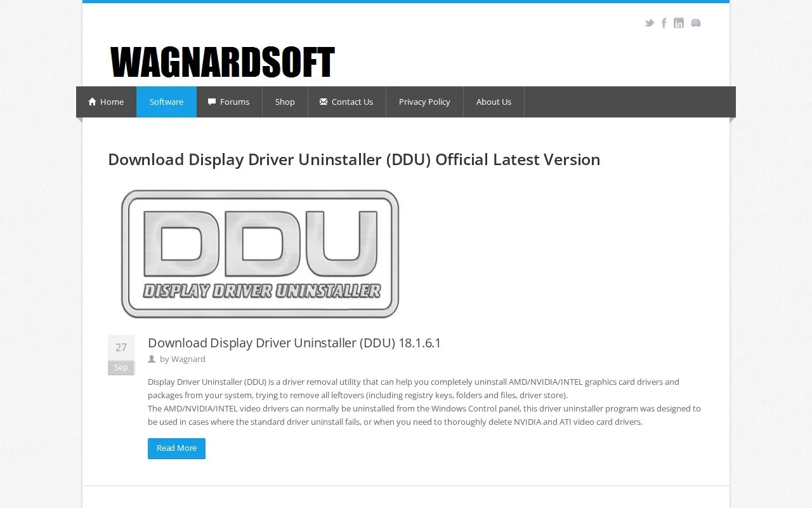Open the LinkedIn social icon
812x508 pixels.
[x=679, y=23]
